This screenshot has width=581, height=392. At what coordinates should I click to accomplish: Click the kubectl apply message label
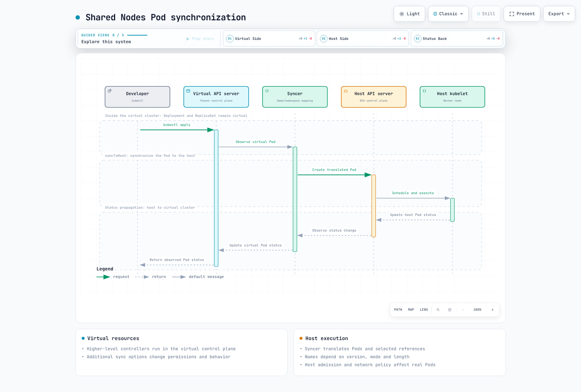coord(177,125)
